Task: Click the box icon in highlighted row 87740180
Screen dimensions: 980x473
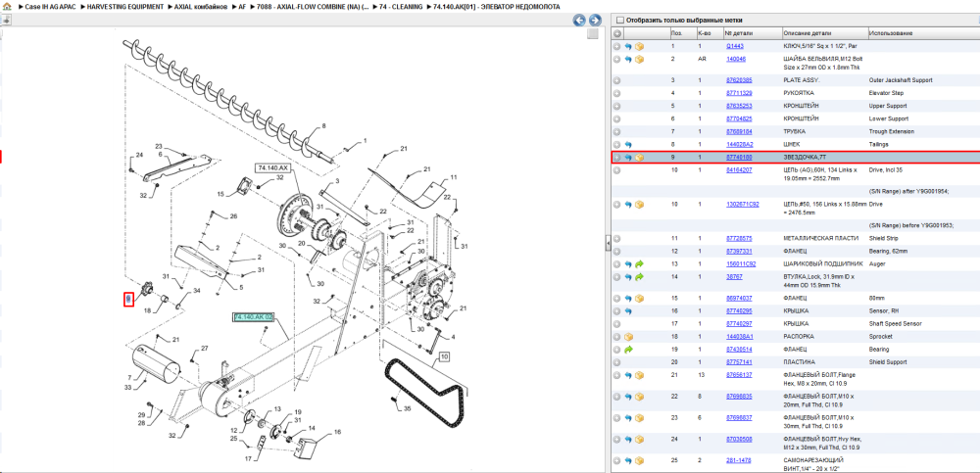Action: click(x=639, y=158)
